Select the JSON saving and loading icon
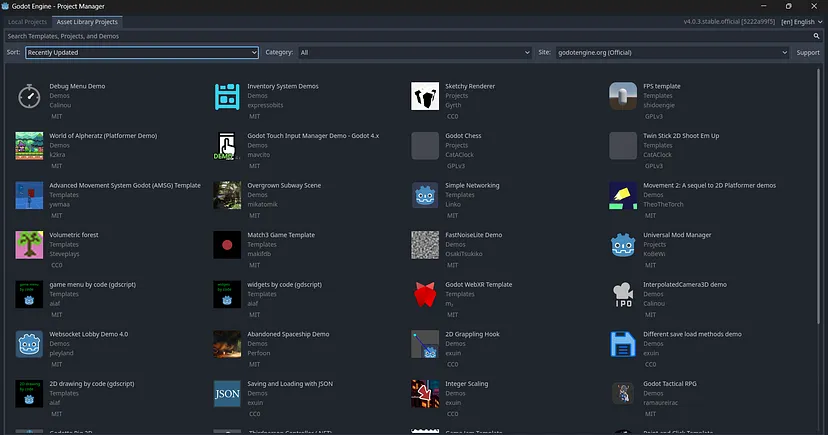This screenshot has height=435, width=828. 227,394
